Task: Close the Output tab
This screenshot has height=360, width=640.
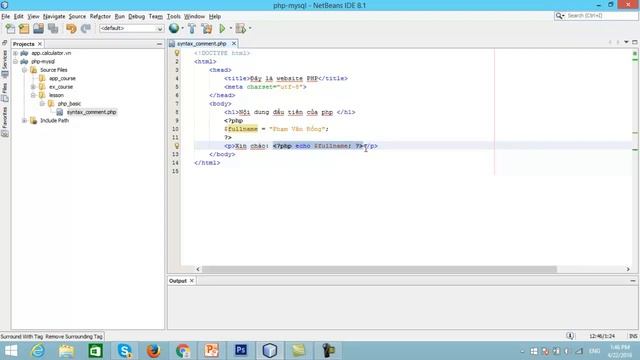Action: (x=191, y=281)
